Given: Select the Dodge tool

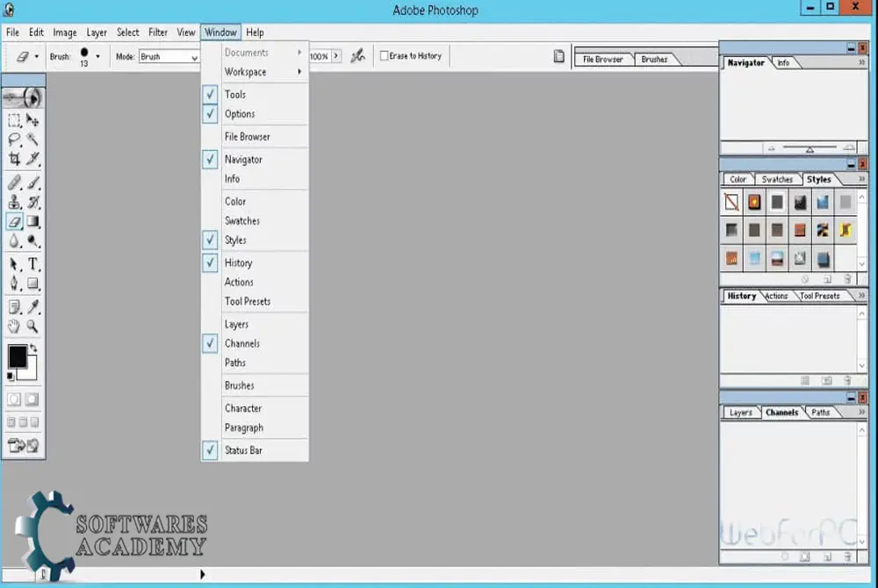Looking at the screenshot, I should pyautogui.click(x=32, y=241).
